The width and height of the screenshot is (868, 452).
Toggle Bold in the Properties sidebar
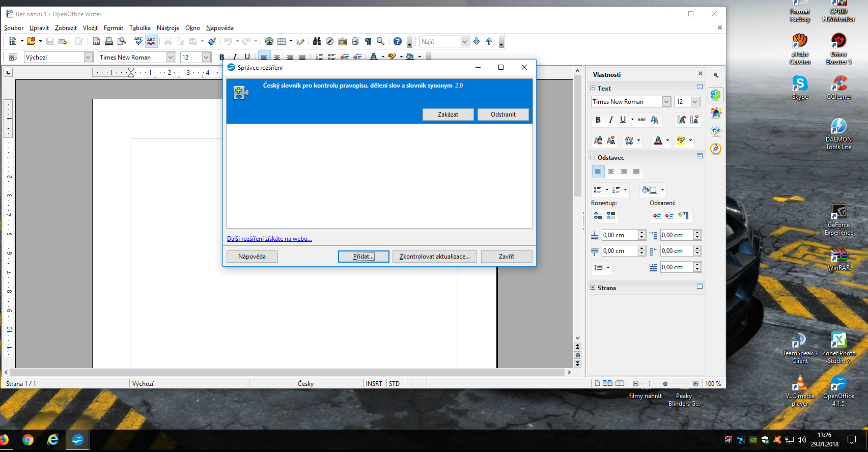point(598,120)
